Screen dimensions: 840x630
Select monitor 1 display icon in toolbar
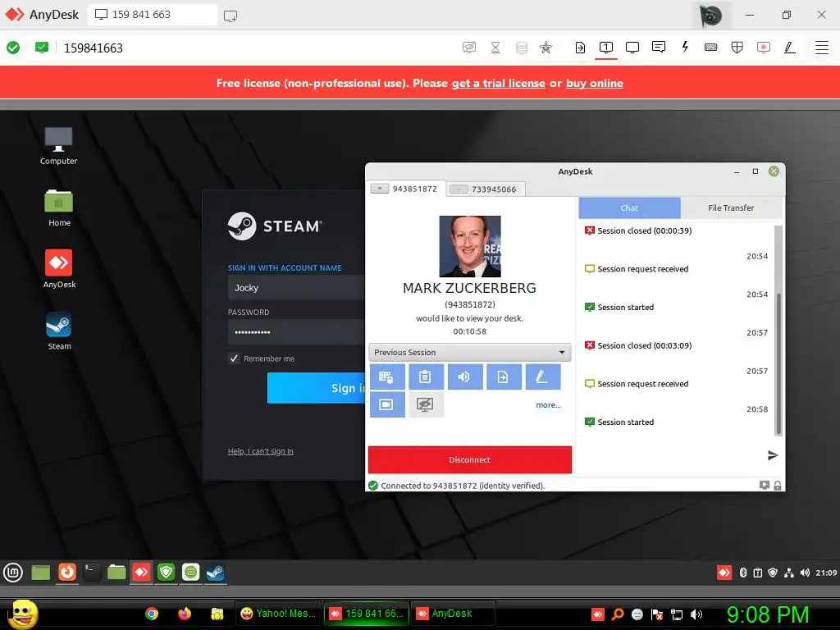pos(606,48)
